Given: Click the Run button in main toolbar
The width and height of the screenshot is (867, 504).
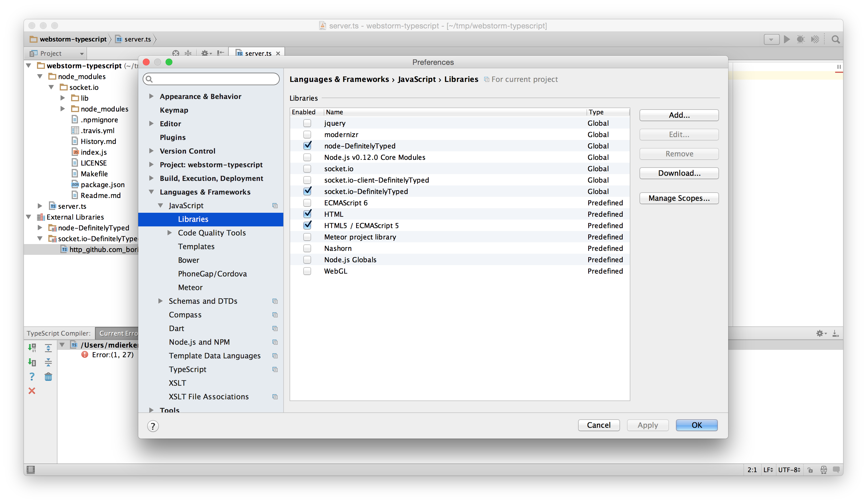Looking at the screenshot, I should (x=787, y=39).
